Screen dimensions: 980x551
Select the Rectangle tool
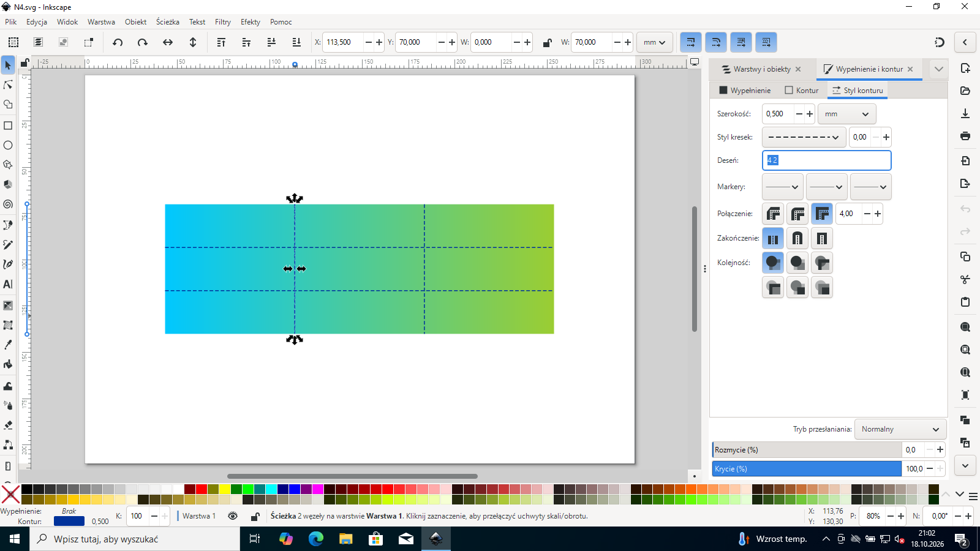(x=8, y=126)
